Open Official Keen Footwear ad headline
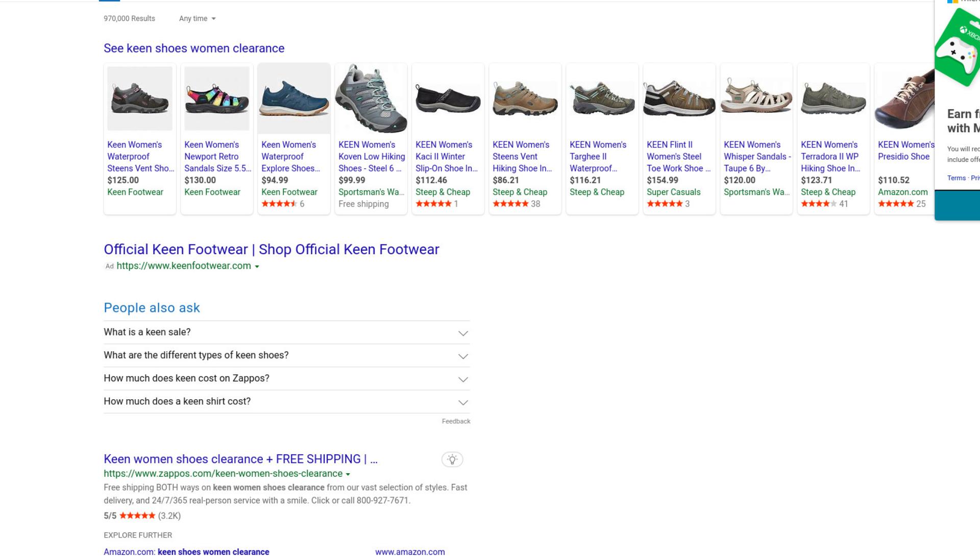Screen dimensions: 980x560 272,249
